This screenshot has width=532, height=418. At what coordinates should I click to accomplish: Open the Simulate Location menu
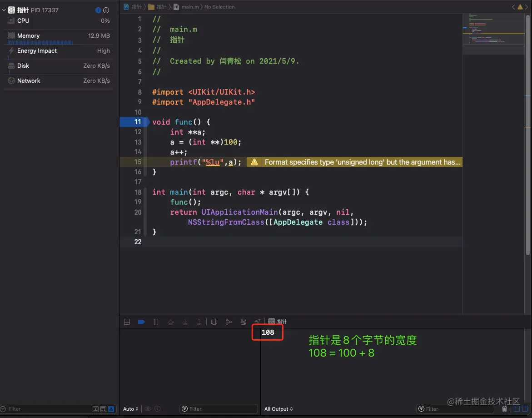click(258, 321)
